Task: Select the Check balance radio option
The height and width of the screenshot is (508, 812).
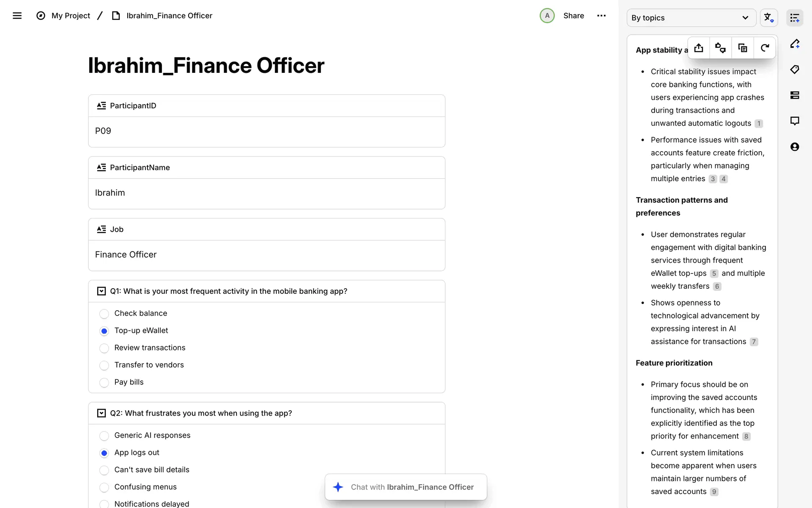Action: pyautogui.click(x=104, y=314)
